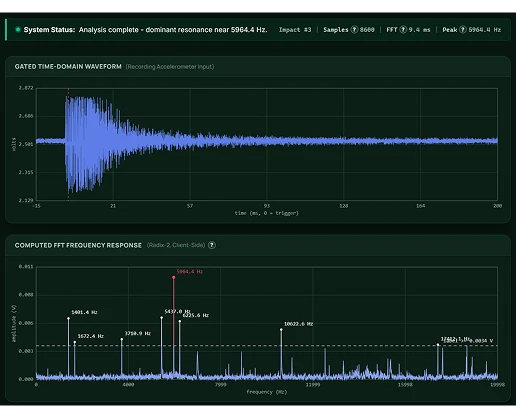Viewport: 516px width, 418px height.
Task: Click the Impact #3 status label
Action: coord(295,30)
